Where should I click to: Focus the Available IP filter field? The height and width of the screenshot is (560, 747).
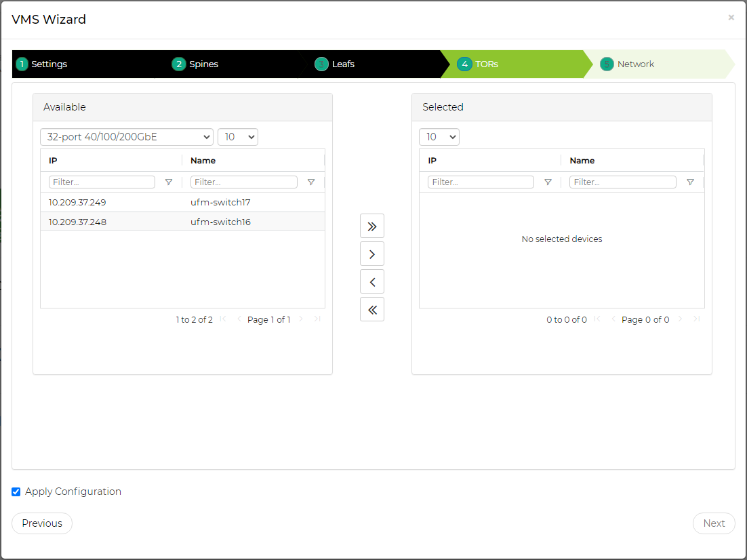(x=102, y=182)
